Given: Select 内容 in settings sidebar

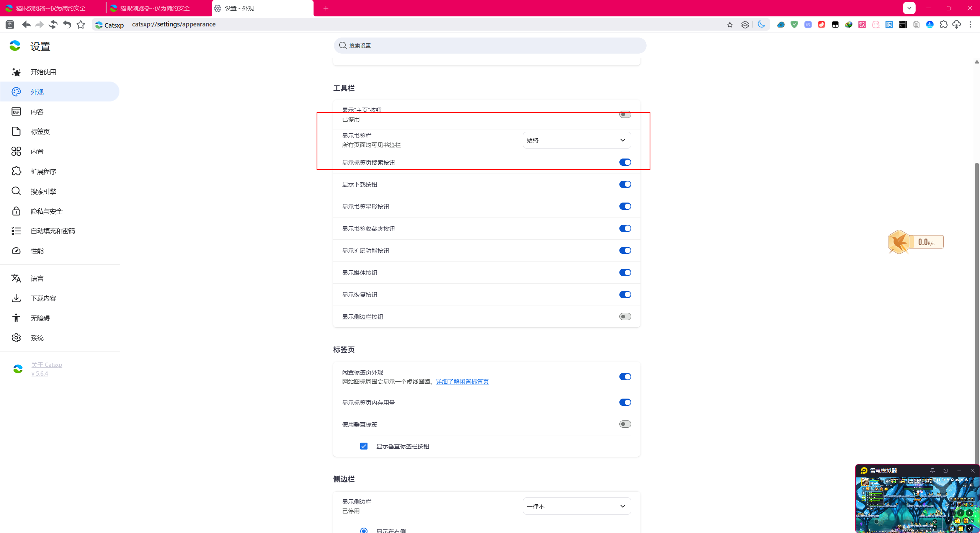Looking at the screenshot, I should tap(60, 112).
